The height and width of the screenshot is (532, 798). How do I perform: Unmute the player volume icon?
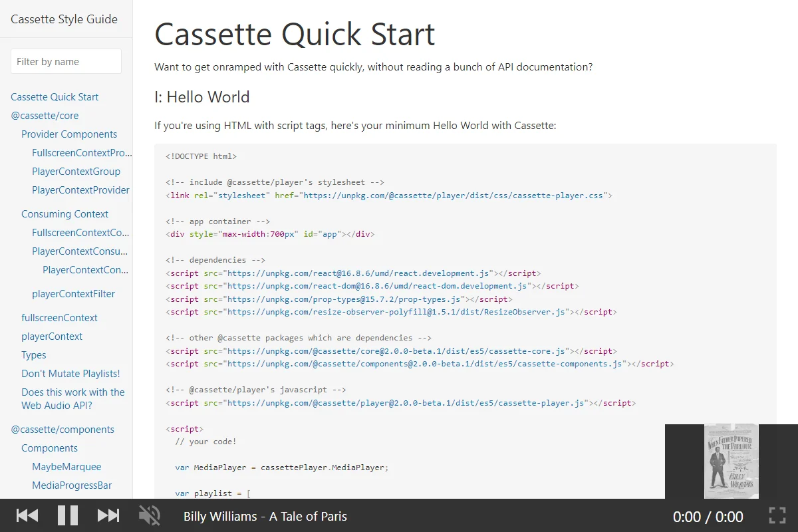[x=149, y=515]
